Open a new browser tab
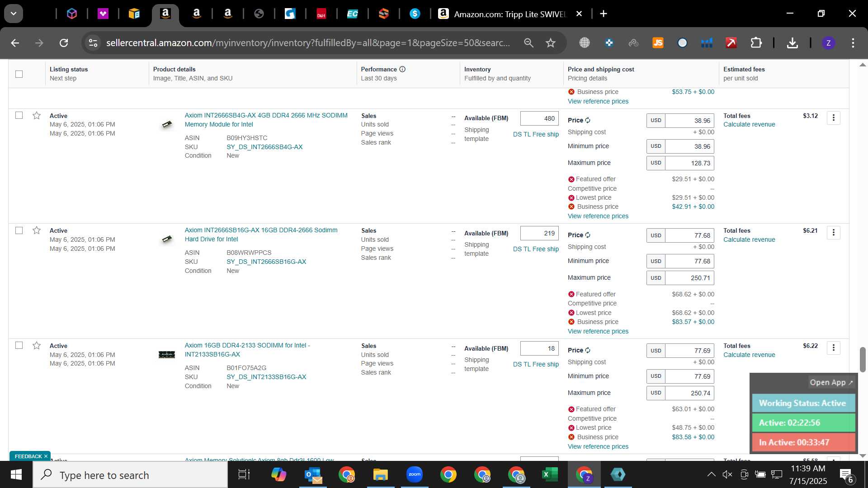Viewport: 868px width, 488px height. [604, 14]
